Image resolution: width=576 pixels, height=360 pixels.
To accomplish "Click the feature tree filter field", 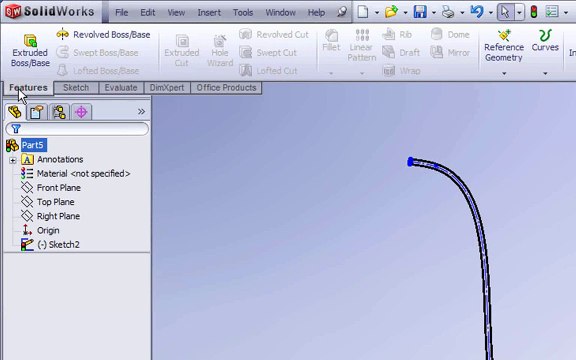I will point(77,129).
